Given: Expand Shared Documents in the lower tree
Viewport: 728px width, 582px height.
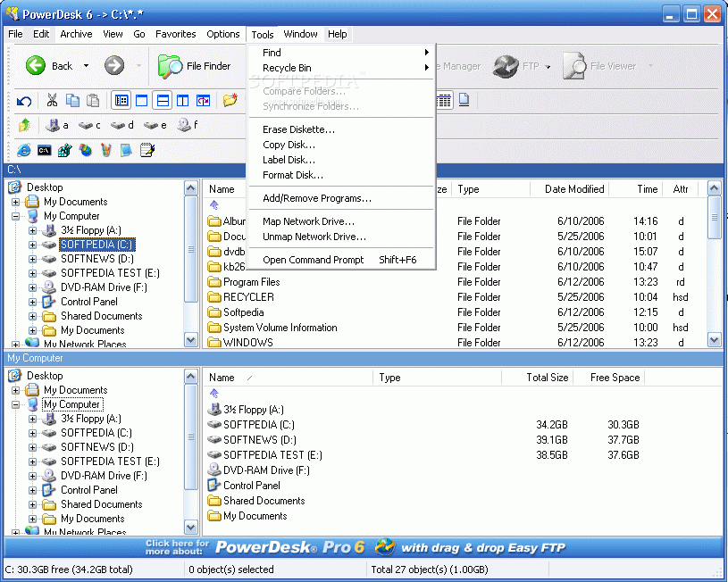Looking at the screenshot, I should click(x=32, y=504).
